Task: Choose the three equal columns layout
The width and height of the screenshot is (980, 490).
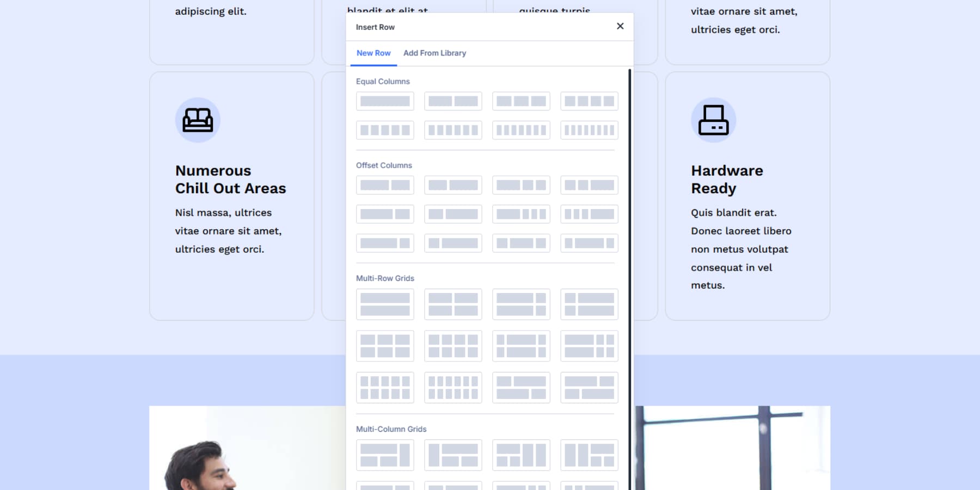Action: pyautogui.click(x=521, y=101)
